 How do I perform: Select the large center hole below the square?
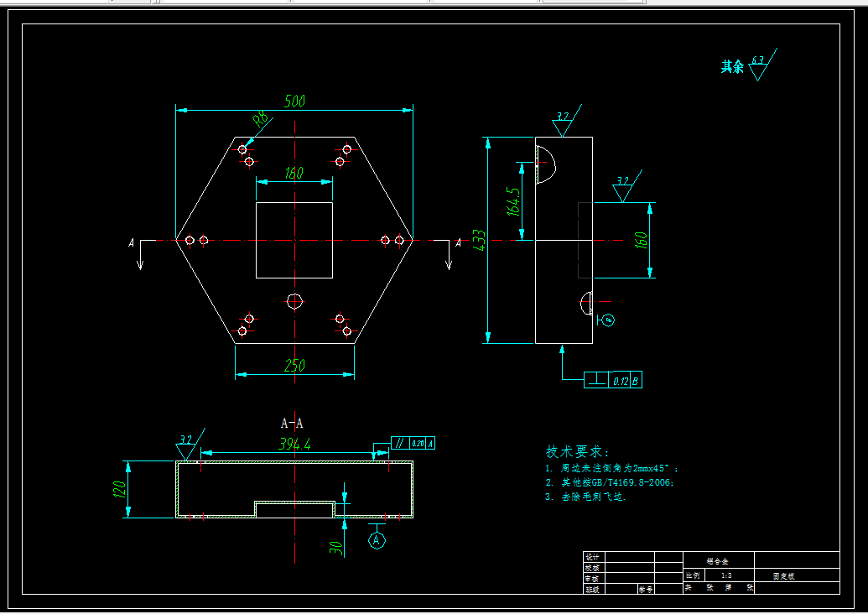(x=294, y=301)
